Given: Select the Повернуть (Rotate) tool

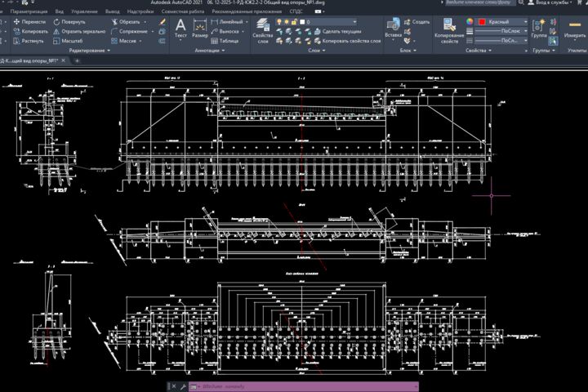Looking at the screenshot, I should (x=69, y=22).
